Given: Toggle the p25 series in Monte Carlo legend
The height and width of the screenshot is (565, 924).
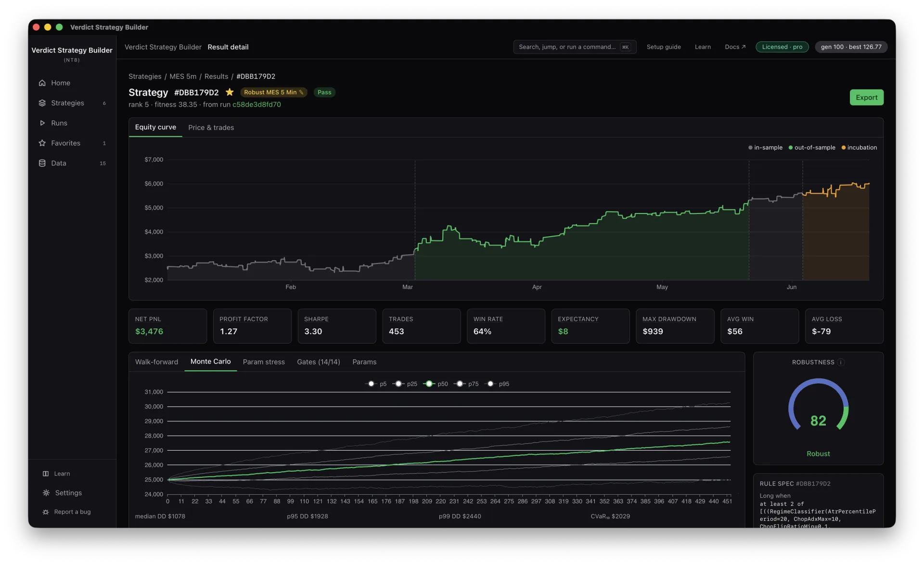Looking at the screenshot, I should (405, 384).
